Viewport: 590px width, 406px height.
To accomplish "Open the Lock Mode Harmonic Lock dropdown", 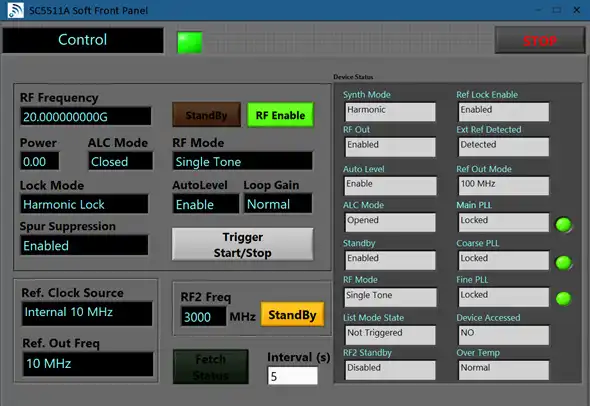I will pos(84,204).
